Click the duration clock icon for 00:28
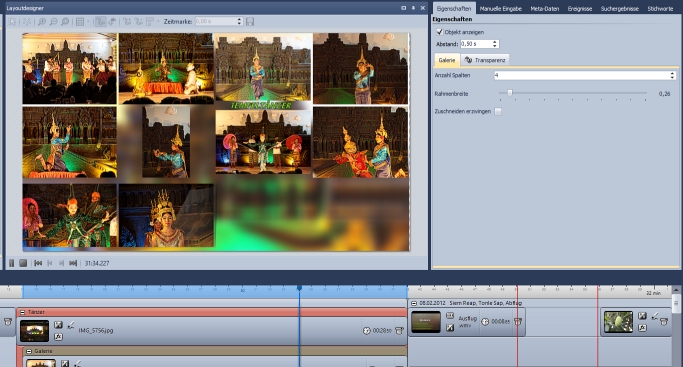This screenshot has width=683, height=367. [366, 330]
